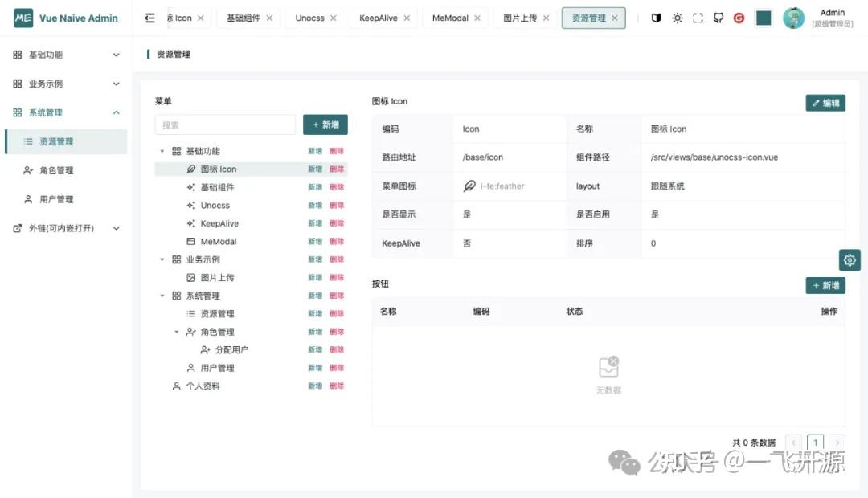Switch to the 图片上传 tab

coord(520,18)
